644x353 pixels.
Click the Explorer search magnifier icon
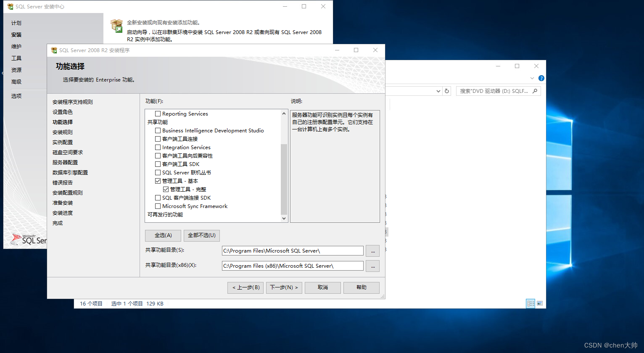click(x=535, y=91)
